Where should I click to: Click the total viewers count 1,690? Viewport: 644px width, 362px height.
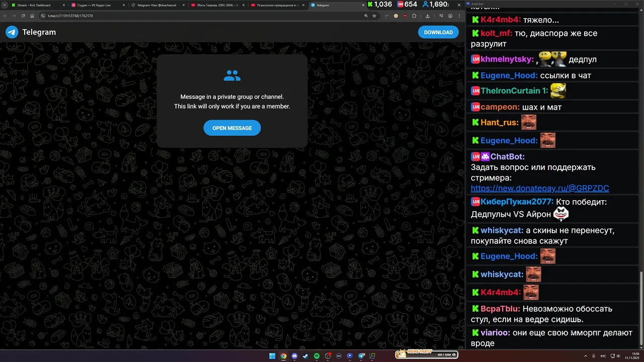[x=435, y=4]
